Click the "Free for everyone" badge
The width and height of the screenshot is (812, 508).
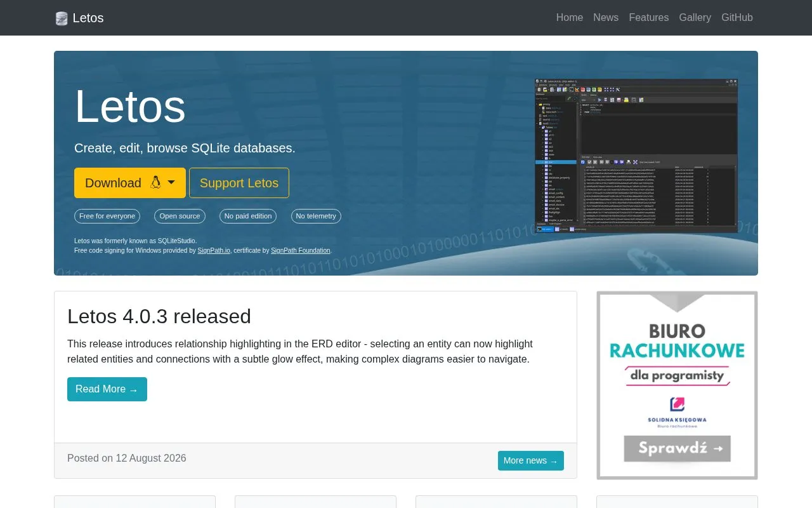pyautogui.click(x=107, y=216)
